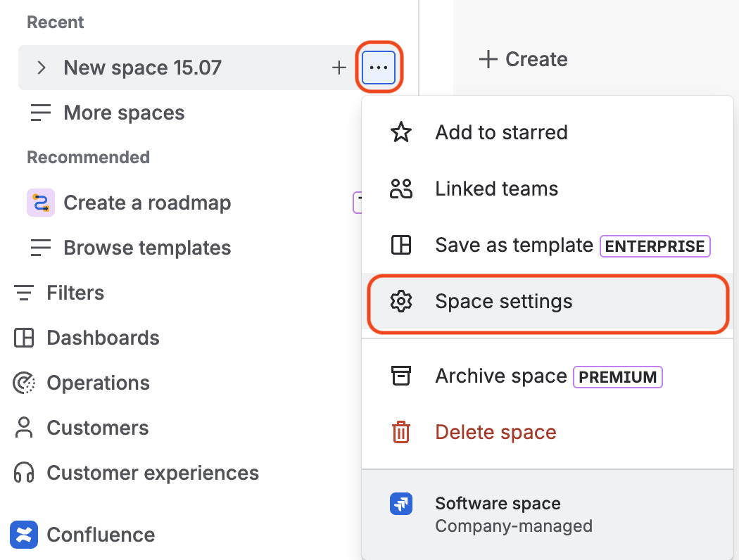Viewport: 739px width, 560px height.
Task: Choose Archive space menu option
Action: 547,376
